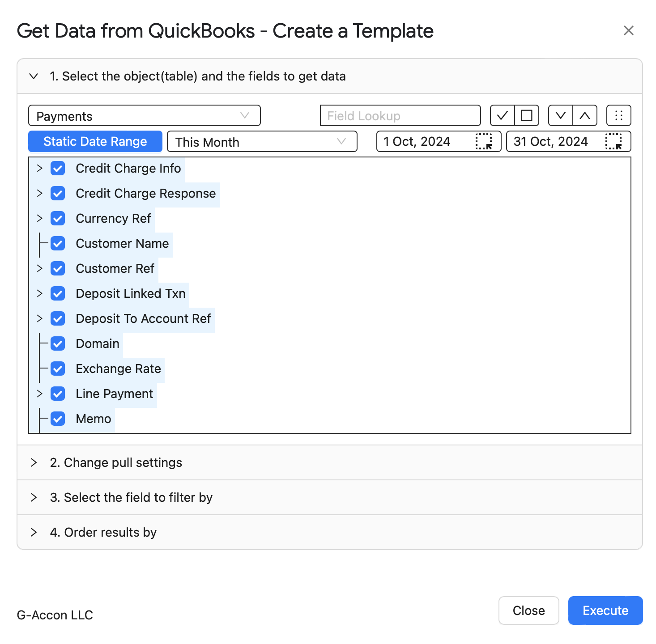Expand the Line Payment tree node

coord(40,394)
